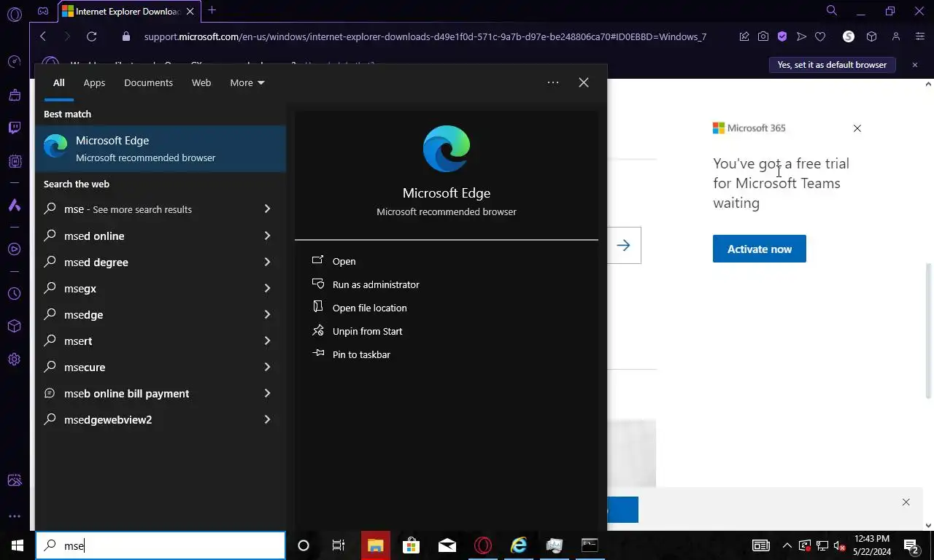Image resolution: width=934 pixels, height=560 pixels.
Task: Click the edit pinboard icon in address bar
Action: 744,36
